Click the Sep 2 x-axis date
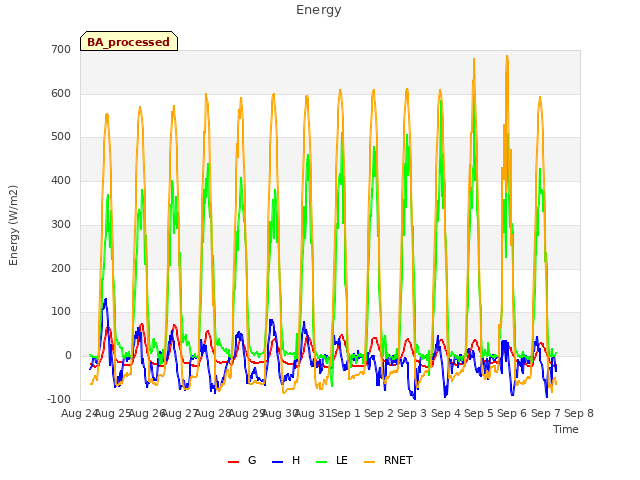 tap(379, 413)
